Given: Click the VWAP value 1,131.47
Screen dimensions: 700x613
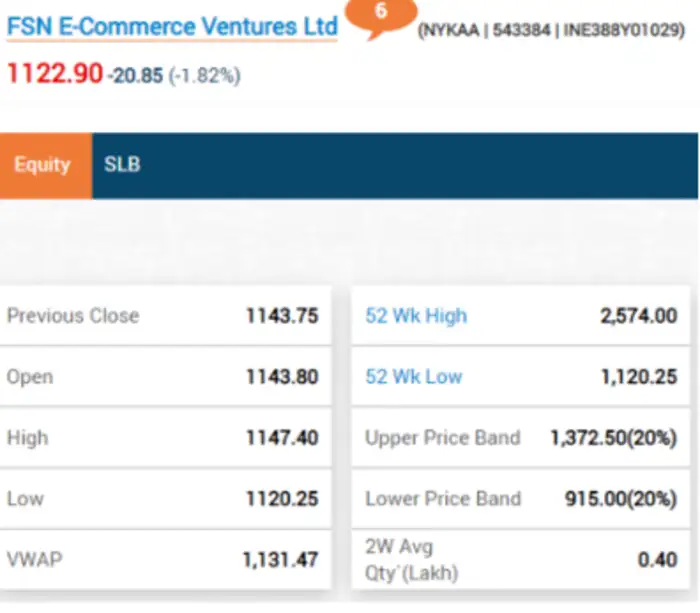Looking at the screenshot, I should point(280,560).
